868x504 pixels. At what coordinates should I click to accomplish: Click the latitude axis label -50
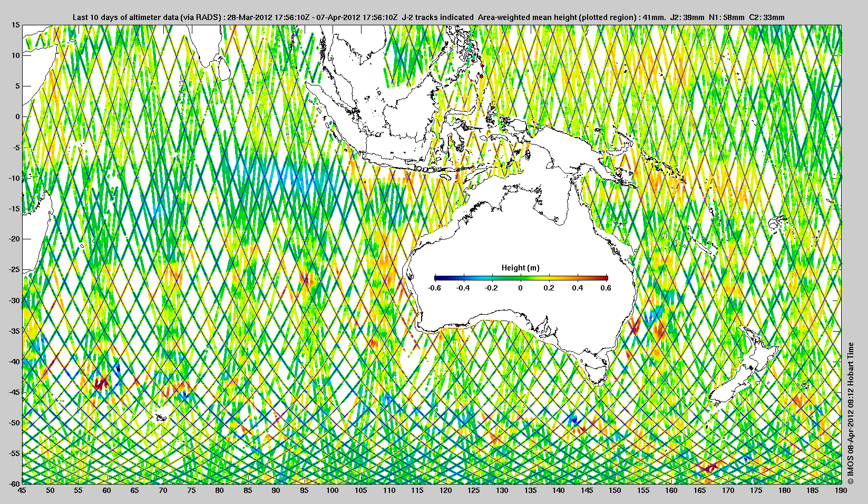(x=14, y=422)
